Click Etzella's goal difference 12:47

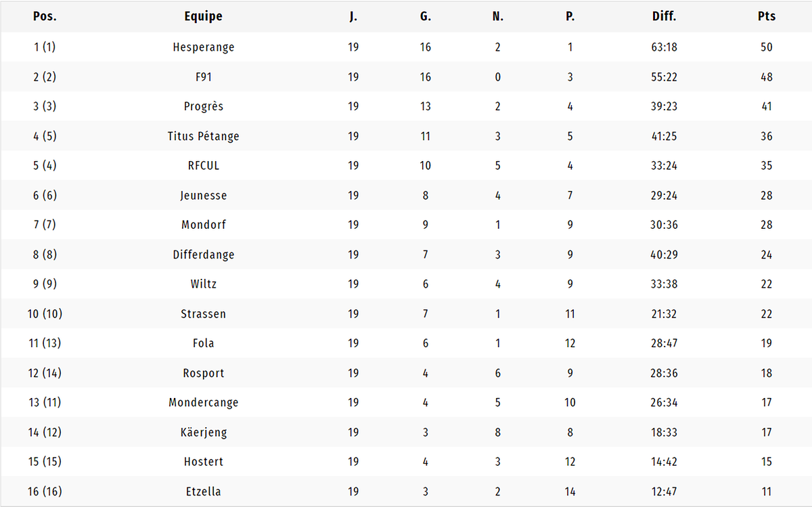tap(664, 491)
